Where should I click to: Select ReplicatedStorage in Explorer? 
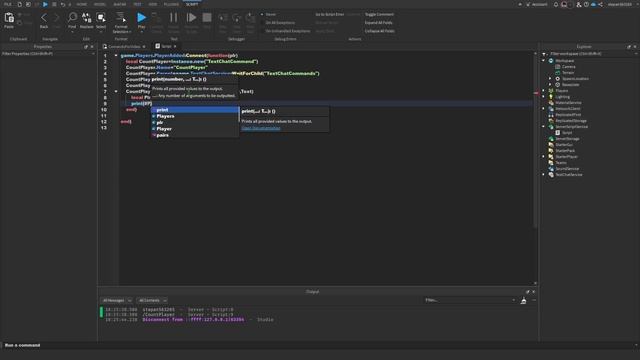(571, 121)
